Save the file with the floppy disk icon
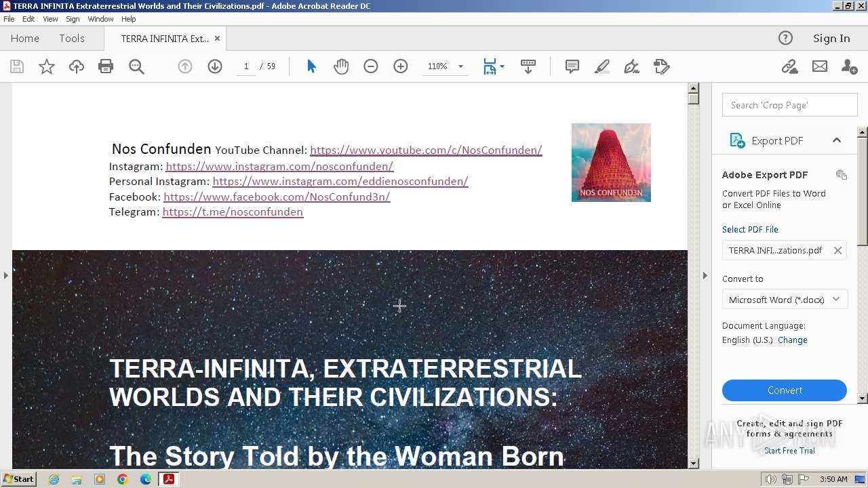 click(17, 66)
